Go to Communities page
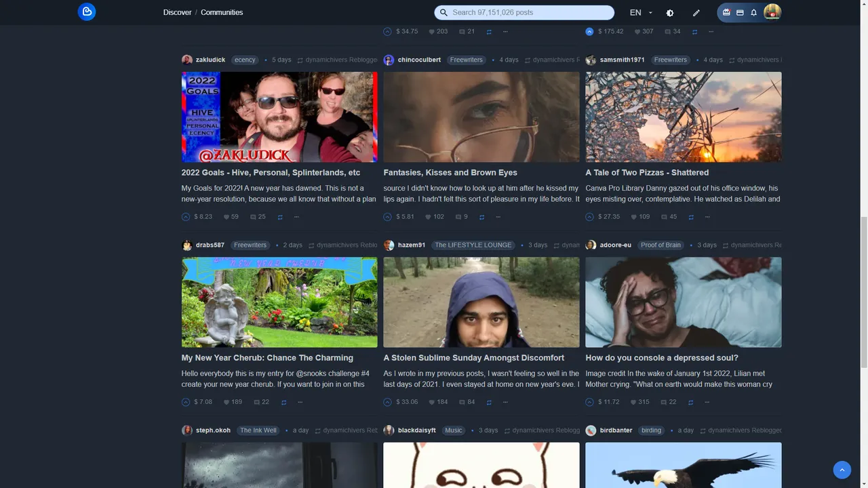Screen dimensions: 868x488 point(222,12)
